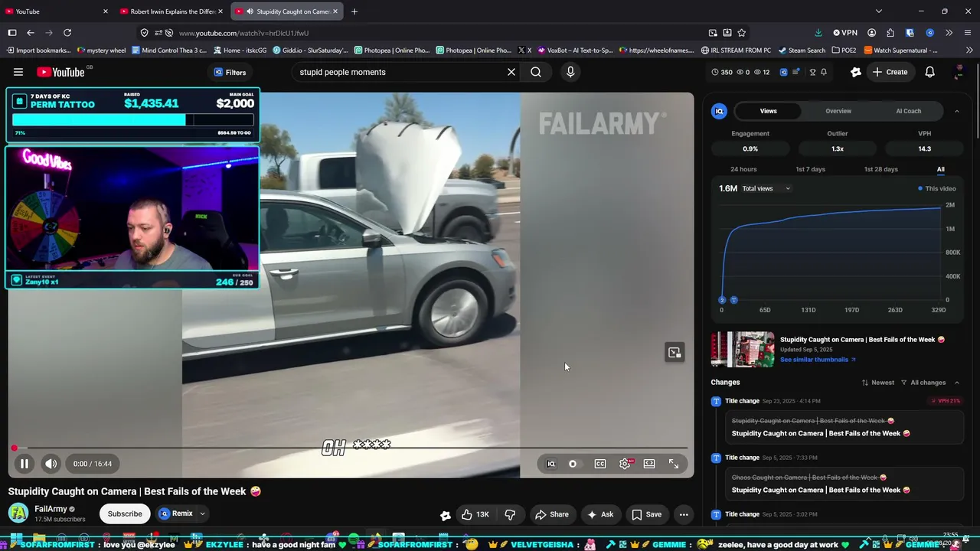Show more bookmarks overflow chevron
Viewport: 980px width, 551px height.
point(969,51)
